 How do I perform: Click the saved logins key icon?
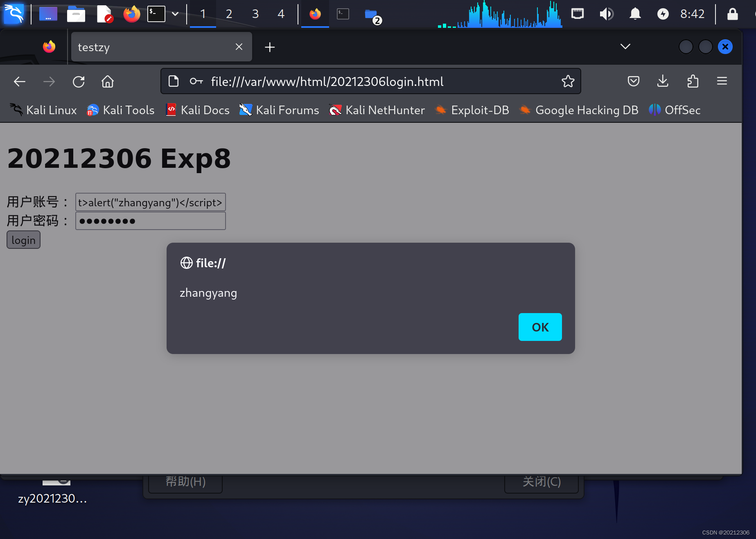coord(196,81)
